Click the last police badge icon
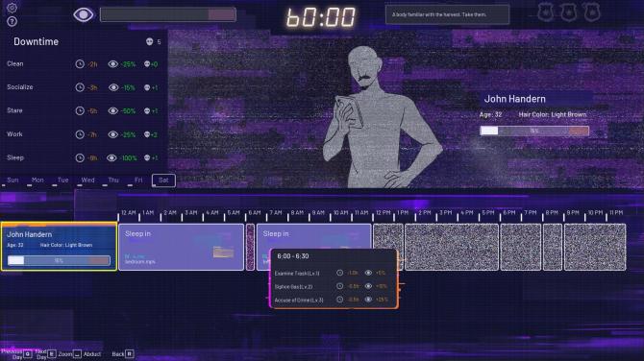 [592, 12]
